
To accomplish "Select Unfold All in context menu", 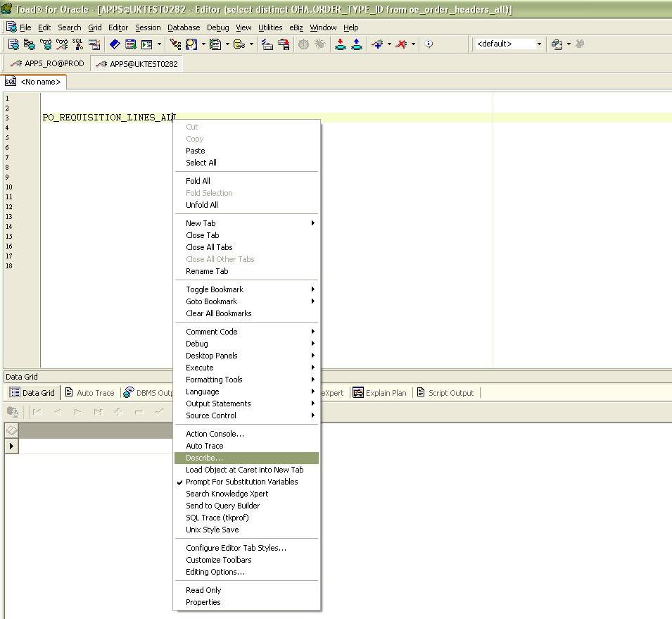I will 246,205.
